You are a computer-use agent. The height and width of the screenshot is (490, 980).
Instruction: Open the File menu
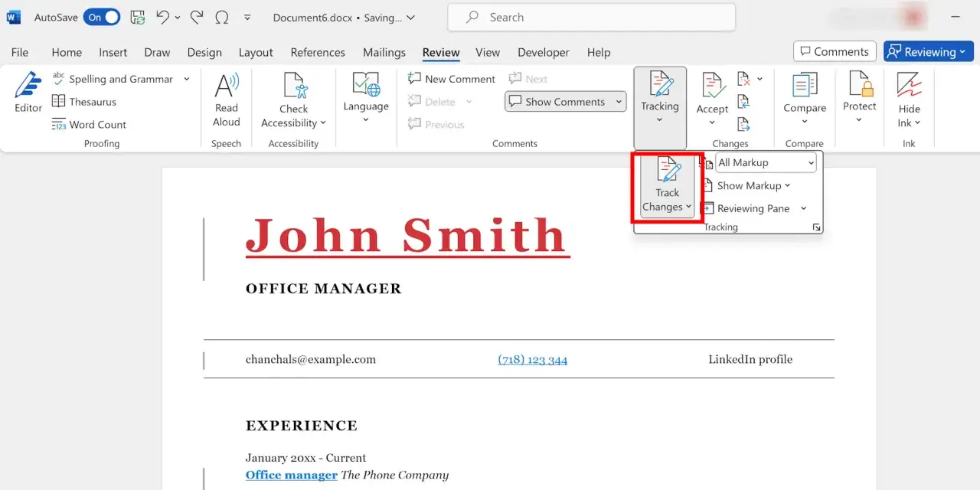coord(20,52)
